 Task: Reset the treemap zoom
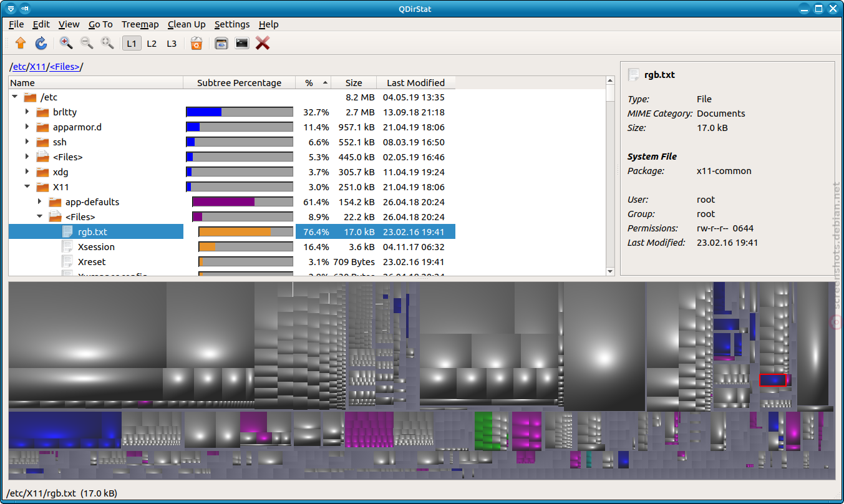[108, 43]
